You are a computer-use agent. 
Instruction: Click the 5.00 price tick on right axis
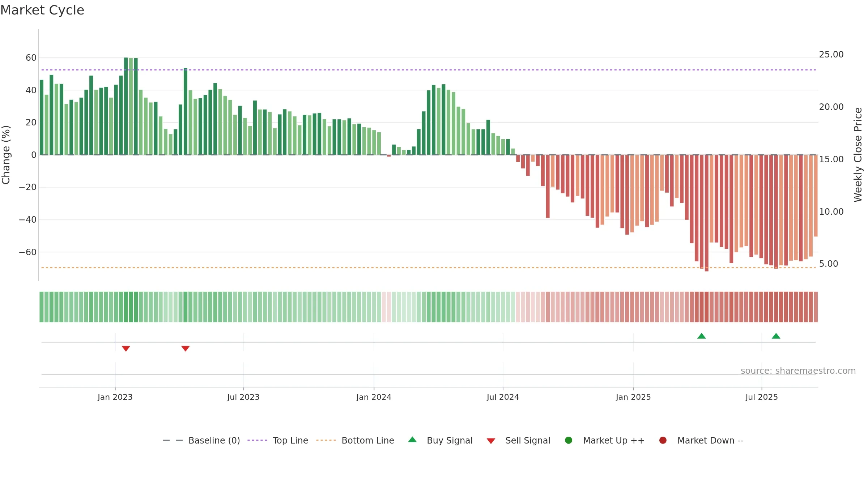tap(829, 264)
